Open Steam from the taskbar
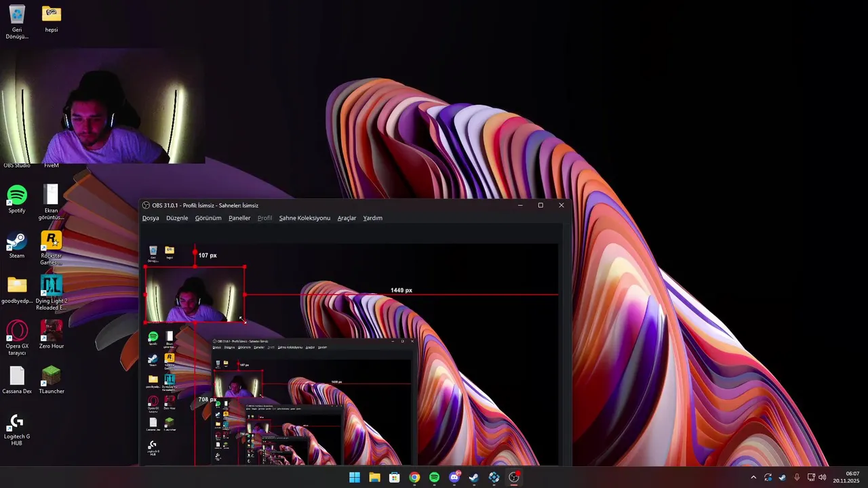 pyautogui.click(x=474, y=477)
